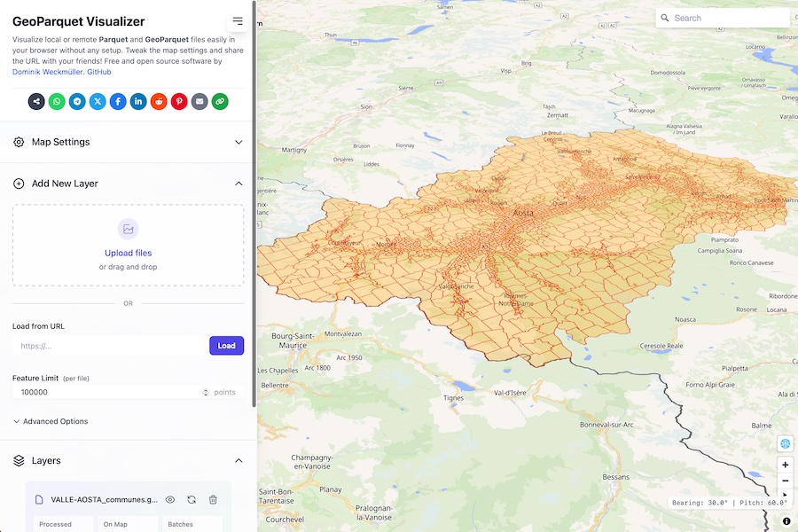Delete the VALLE-AOSTA_communes layer
The height and width of the screenshot is (532, 798).
pyautogui.click(x=213, y=500)
